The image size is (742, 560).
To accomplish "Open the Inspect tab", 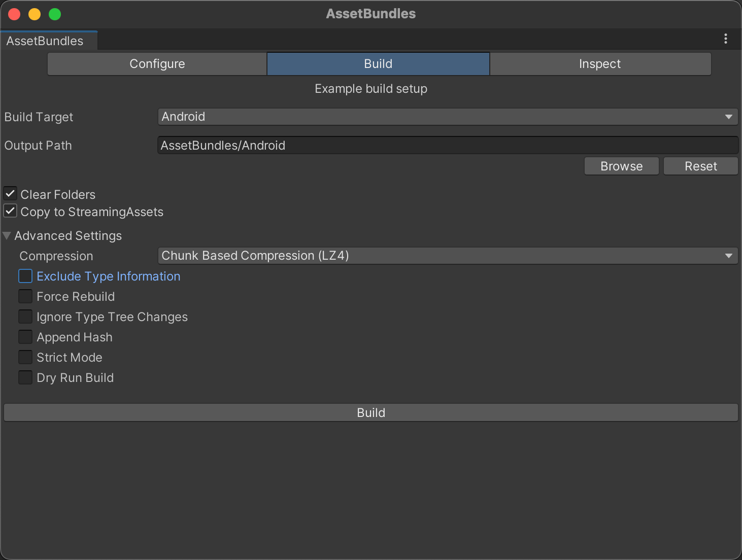I will pos(600,64).
